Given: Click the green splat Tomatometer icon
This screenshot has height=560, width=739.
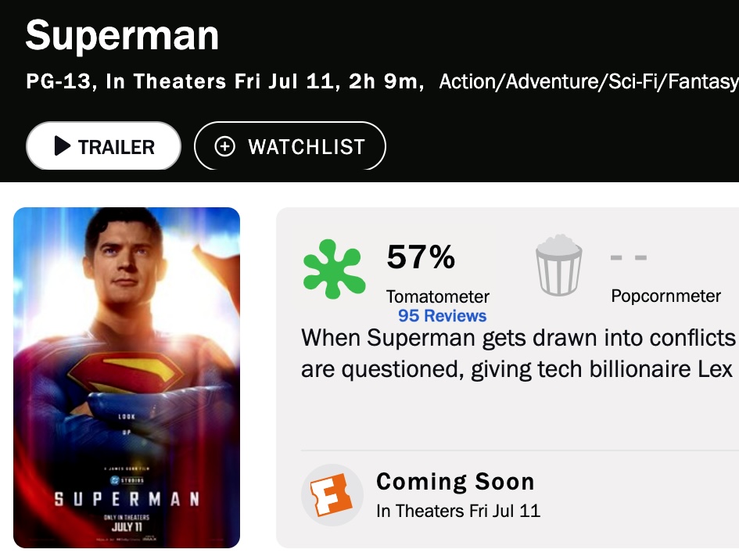Looking at the screenshot, I should click(334, 269).
